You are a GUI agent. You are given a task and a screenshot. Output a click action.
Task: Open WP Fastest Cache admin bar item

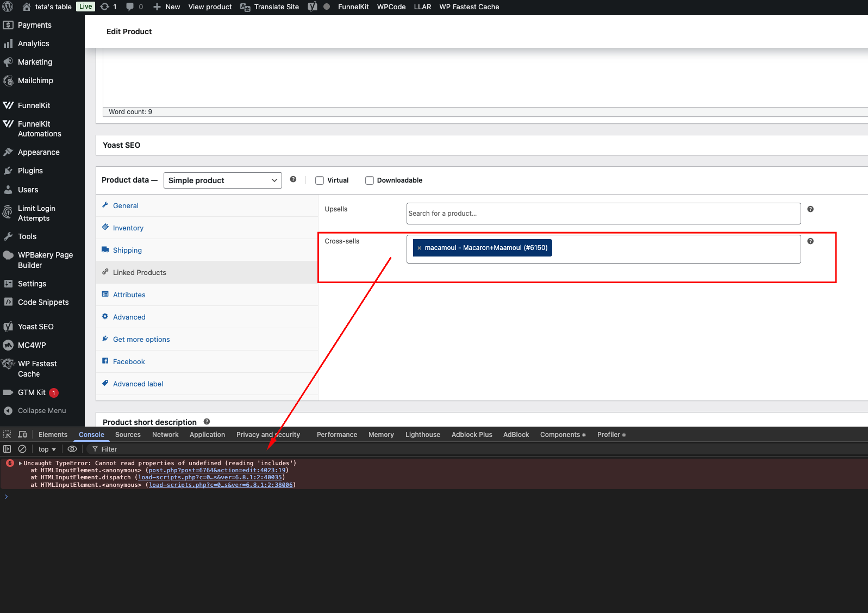click(469, 7)
